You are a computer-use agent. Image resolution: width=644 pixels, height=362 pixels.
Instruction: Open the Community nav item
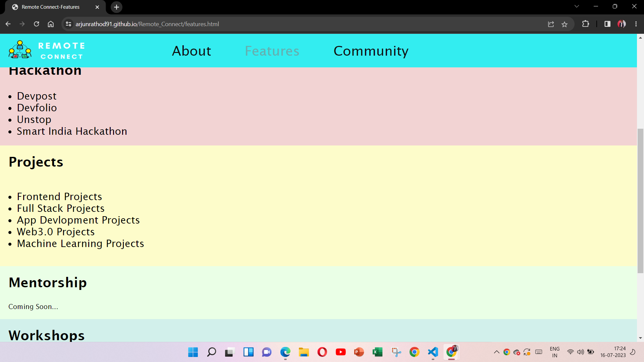[371, 51]
